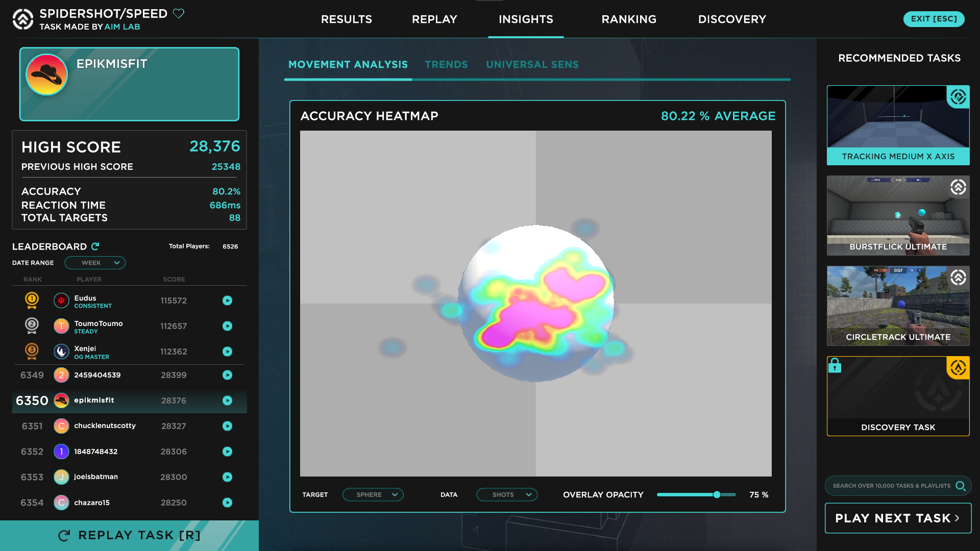Click the Aim Lab logo icon

[x=22, y=19]
